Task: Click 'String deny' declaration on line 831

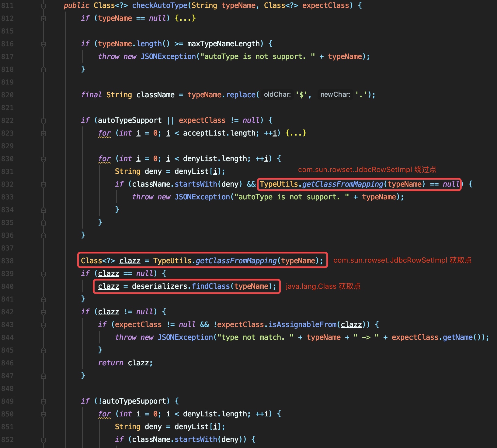Action: point(138,171)
